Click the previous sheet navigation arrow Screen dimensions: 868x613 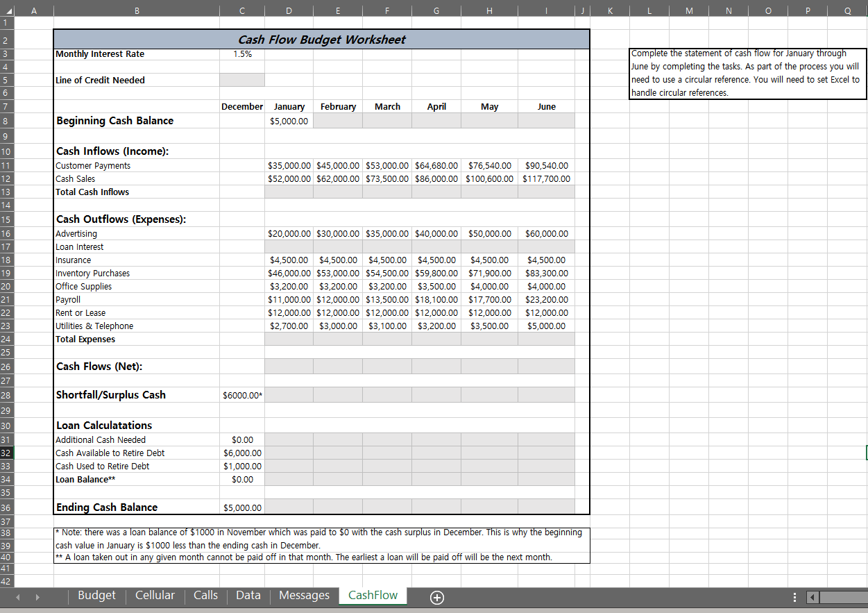pos(19,597)
